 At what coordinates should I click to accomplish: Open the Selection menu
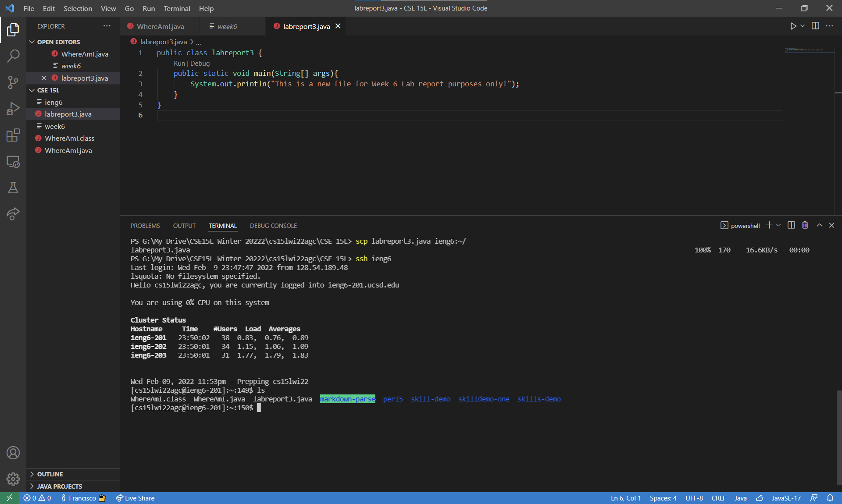(78, 8)
